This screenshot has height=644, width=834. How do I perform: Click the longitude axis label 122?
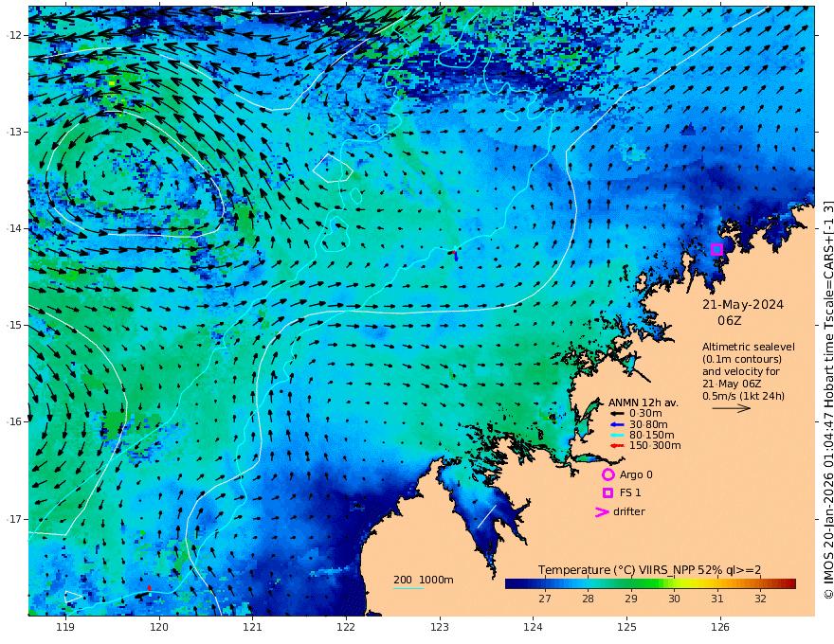(346, 627)
